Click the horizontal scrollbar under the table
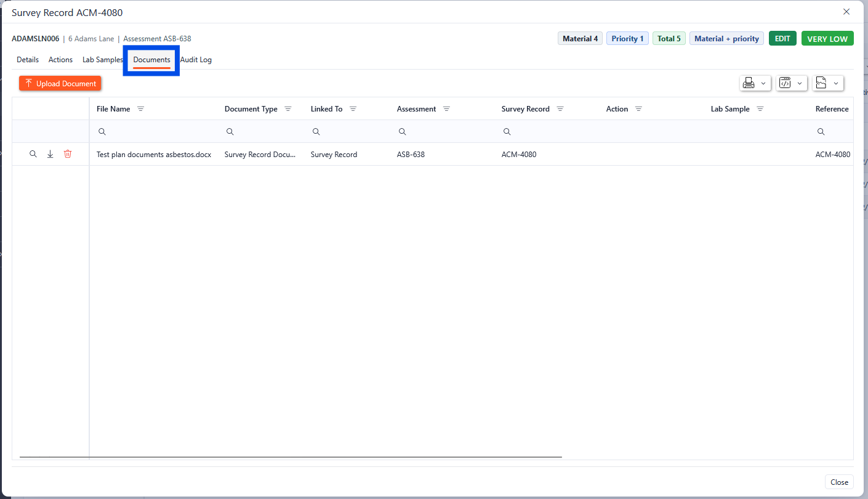868x499 pixels. click(x=291, y=457)
